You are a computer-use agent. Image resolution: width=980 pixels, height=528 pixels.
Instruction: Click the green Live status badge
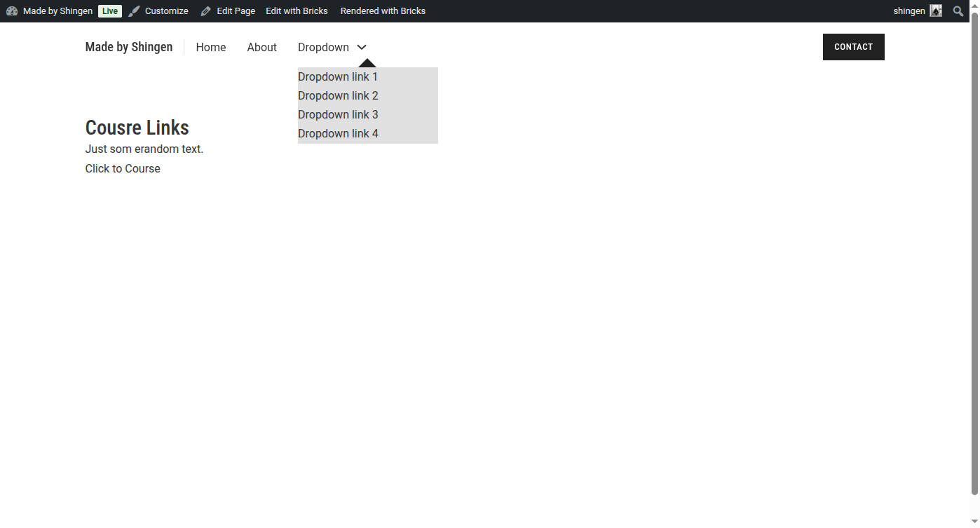click(109, 11)
